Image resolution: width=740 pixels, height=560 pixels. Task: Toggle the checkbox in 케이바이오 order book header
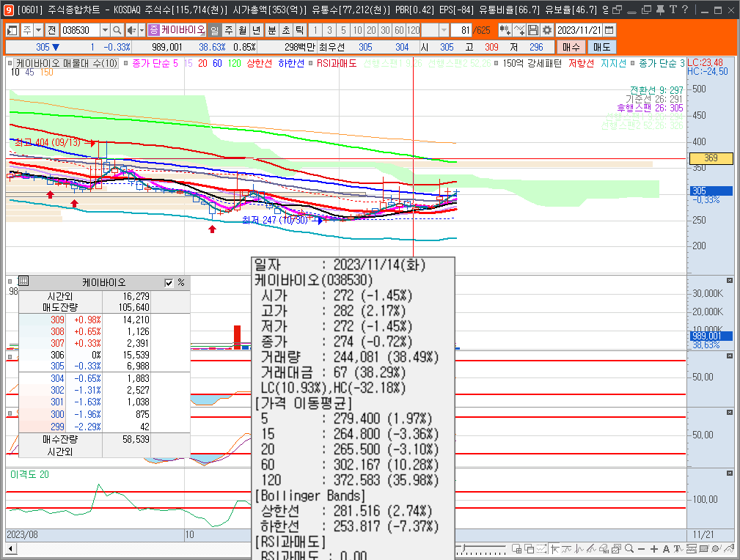click(169, 283)
